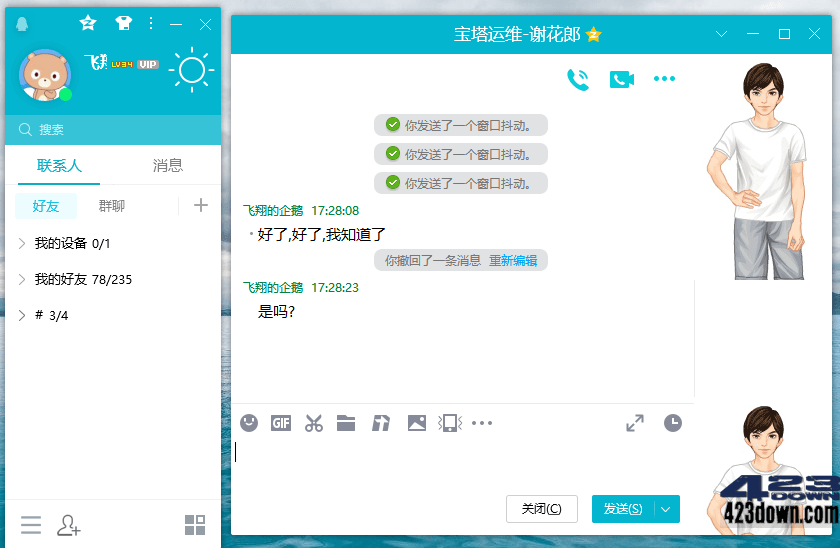This screenshot has height=548, width=840.
Task: Click the 关闭(C) button
Action: pyautogui.click(x=542, y=509)
